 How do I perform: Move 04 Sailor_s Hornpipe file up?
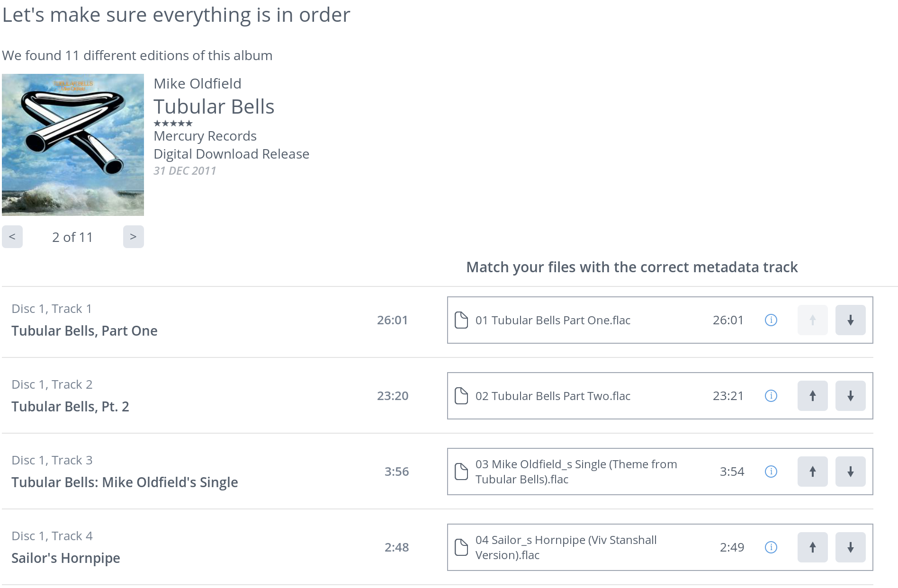click(x=812, y=547)
